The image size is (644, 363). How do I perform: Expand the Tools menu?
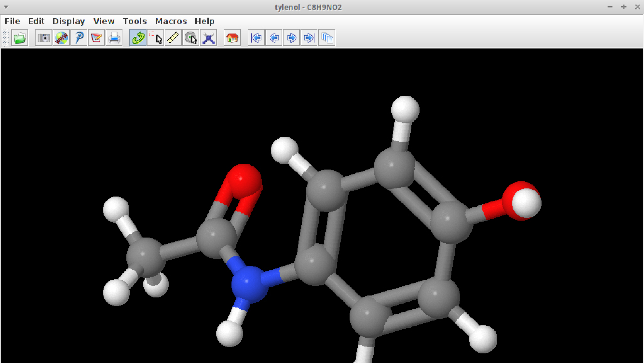click(x=135, y=21)
